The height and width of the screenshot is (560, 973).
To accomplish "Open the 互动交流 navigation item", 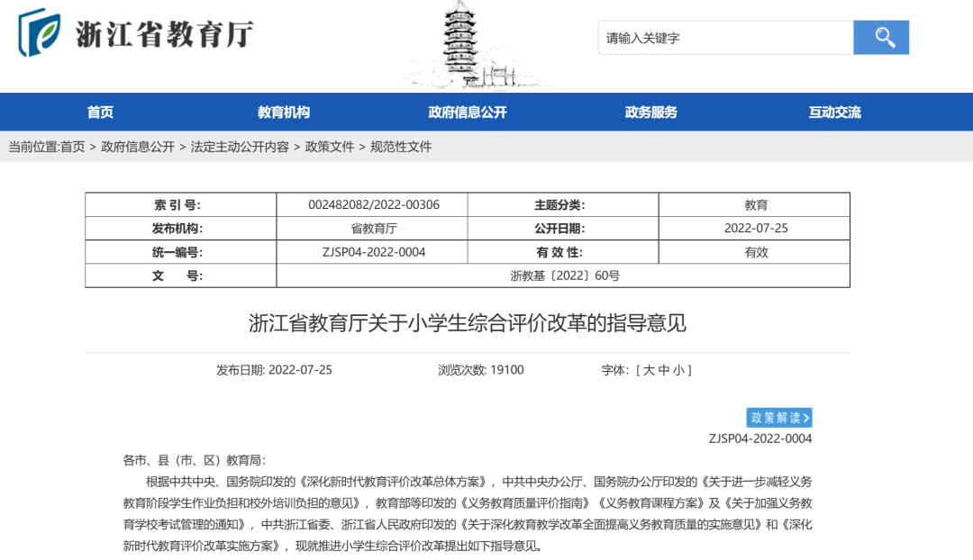I will (834, 113).
